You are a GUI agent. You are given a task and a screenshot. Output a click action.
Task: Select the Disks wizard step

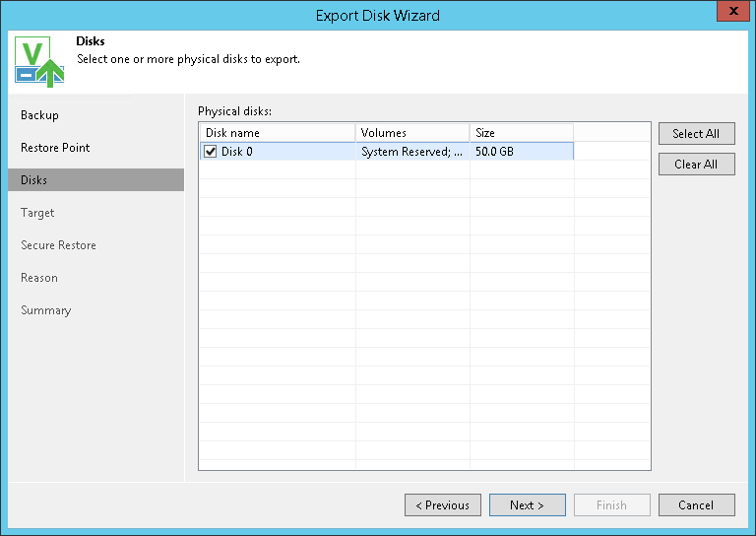pos(95,180)
